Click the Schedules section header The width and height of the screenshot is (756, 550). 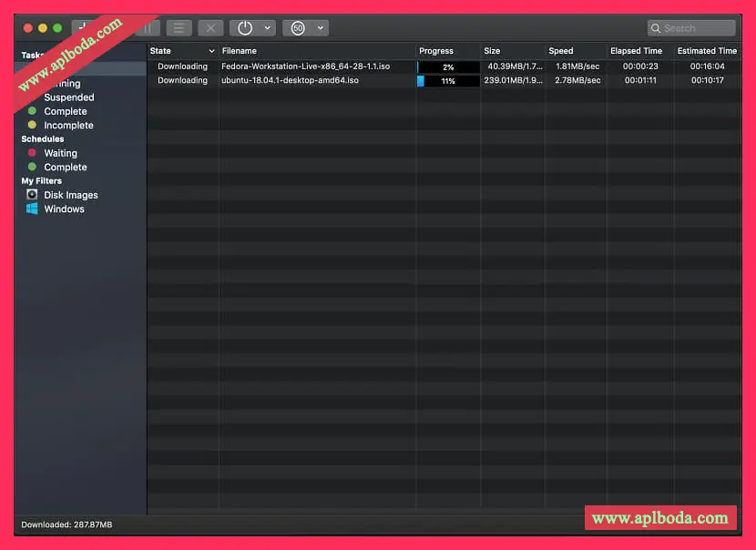pos(43,138)
